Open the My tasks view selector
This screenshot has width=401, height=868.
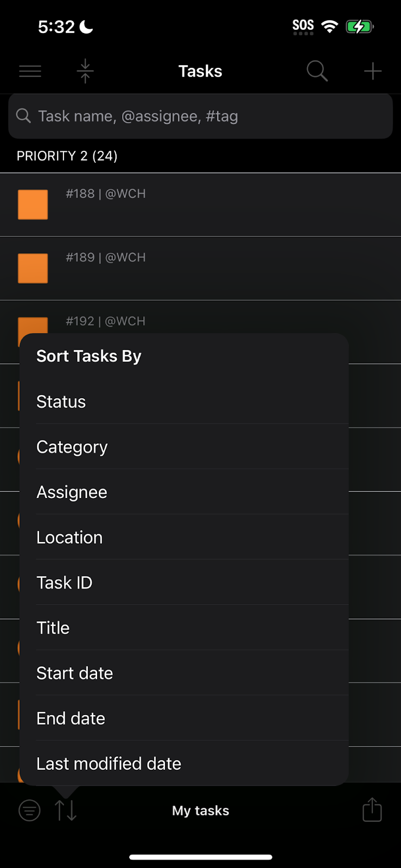coord(201,810)
